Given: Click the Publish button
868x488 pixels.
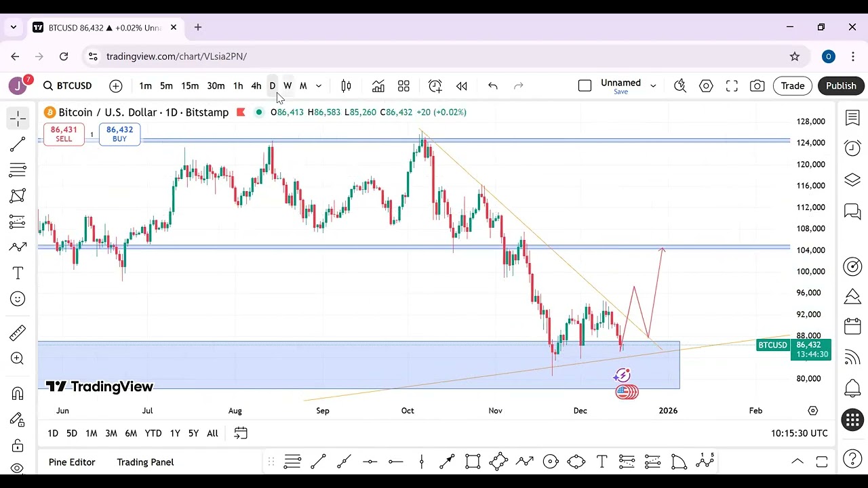Looking at the screenshot, I should [841, 86].
